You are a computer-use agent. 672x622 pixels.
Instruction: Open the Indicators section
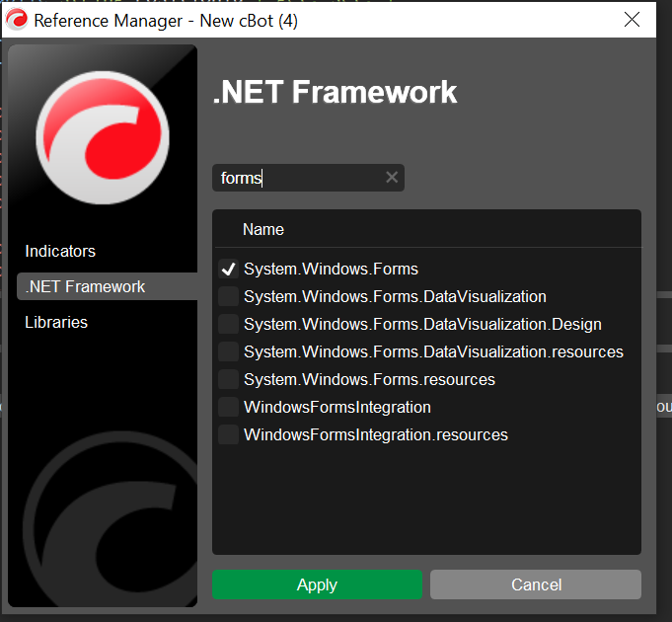(x=60, y=251)
